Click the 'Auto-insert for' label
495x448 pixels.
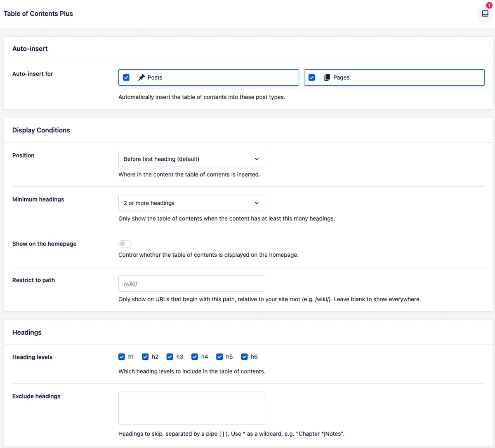pyautogui.click(x=33, y=74)
